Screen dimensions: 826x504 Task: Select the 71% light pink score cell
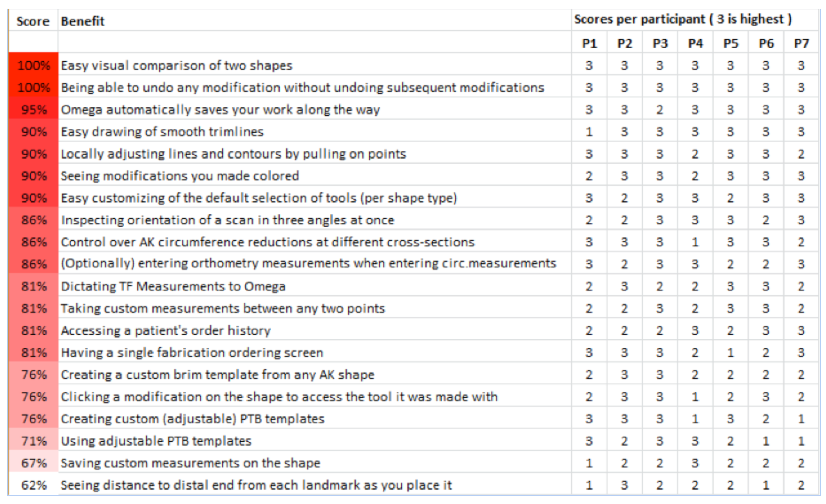tap(34, 441)
